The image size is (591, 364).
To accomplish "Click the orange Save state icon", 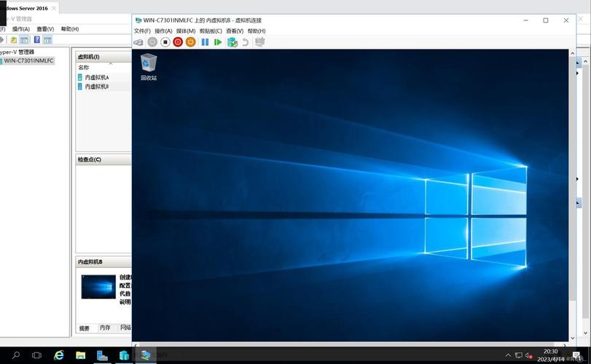I will tap(191, 42).
